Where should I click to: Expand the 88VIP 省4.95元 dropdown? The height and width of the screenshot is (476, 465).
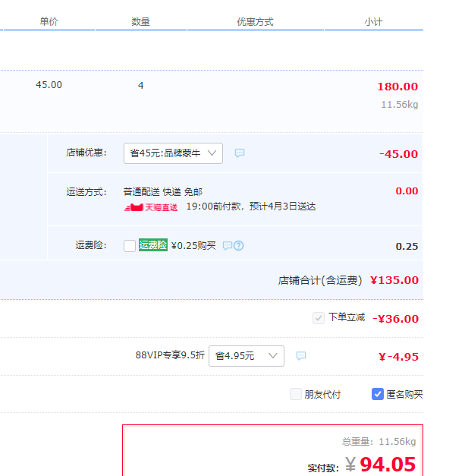coord(246,356)
